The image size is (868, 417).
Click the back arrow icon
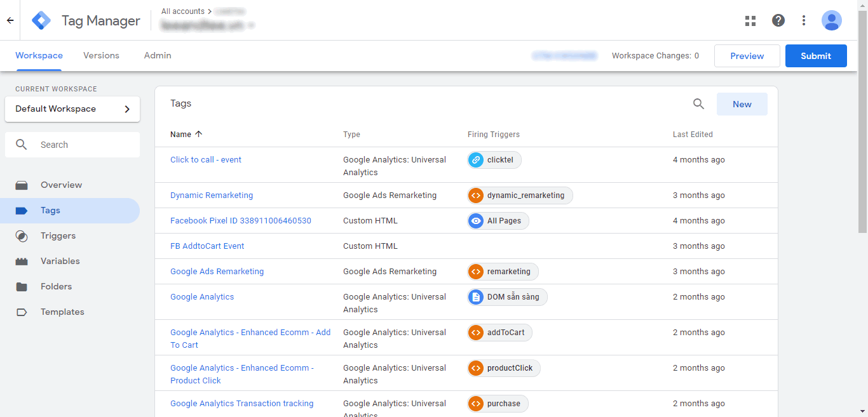pyautogui.click(x=10, y=20)
